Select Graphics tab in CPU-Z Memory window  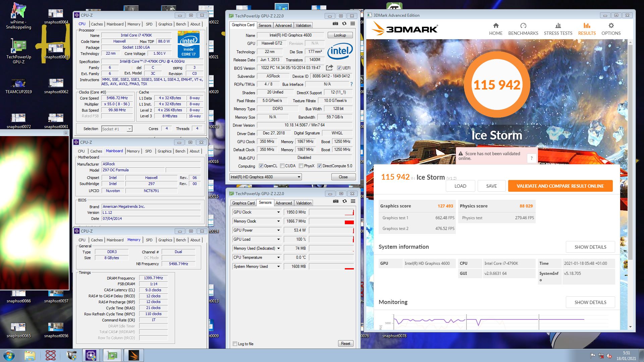165,240
